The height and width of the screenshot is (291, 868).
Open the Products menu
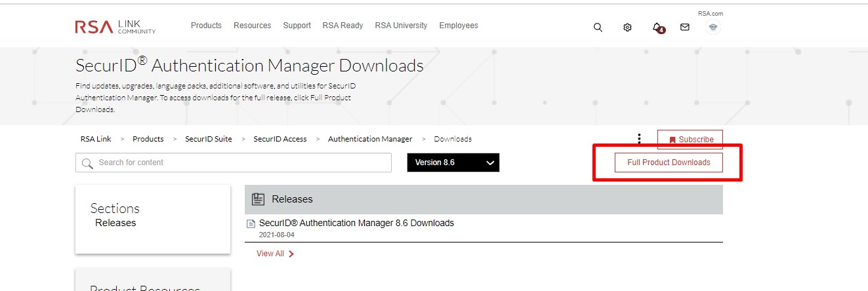206,26
